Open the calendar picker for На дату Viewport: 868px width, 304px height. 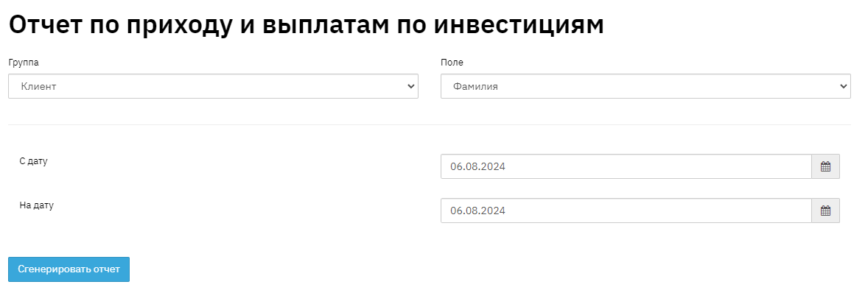coord(825,211)
